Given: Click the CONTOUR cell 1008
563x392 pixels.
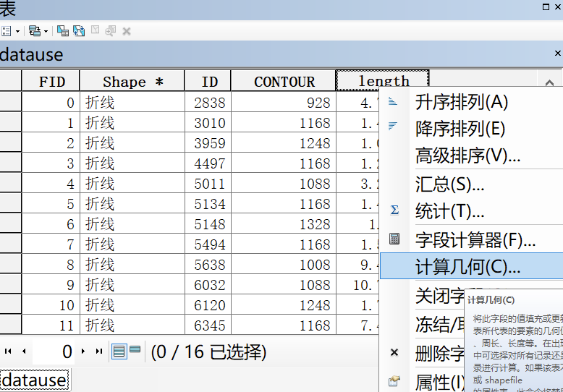Looking at the screenshot, I should (x=284, y=264).
